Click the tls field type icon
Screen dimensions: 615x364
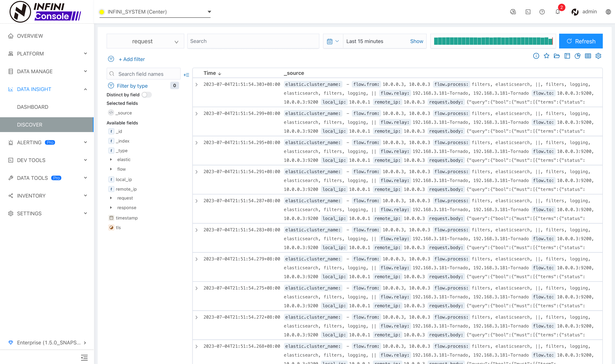111,227
